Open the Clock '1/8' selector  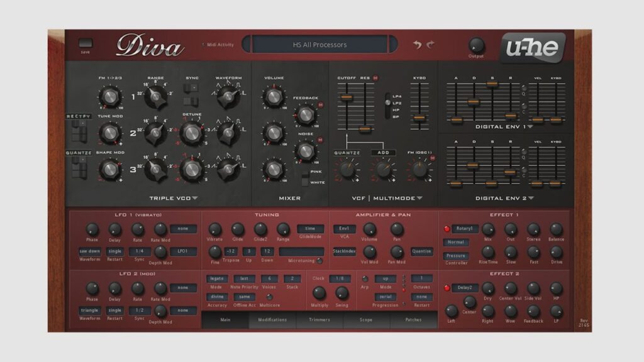340,278
